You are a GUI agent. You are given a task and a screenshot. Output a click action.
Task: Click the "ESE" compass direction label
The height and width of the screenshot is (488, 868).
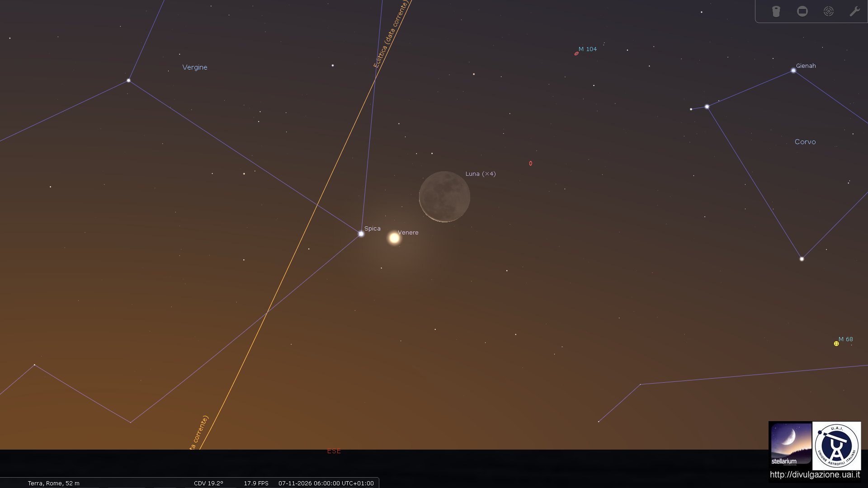point(334,451)
